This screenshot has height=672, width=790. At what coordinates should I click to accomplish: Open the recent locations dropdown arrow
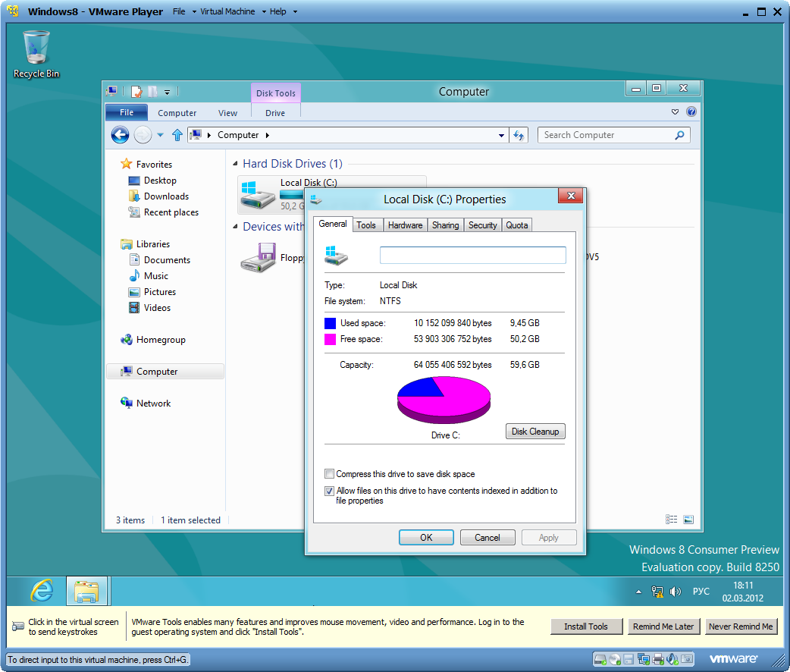(x=160, y=135)
